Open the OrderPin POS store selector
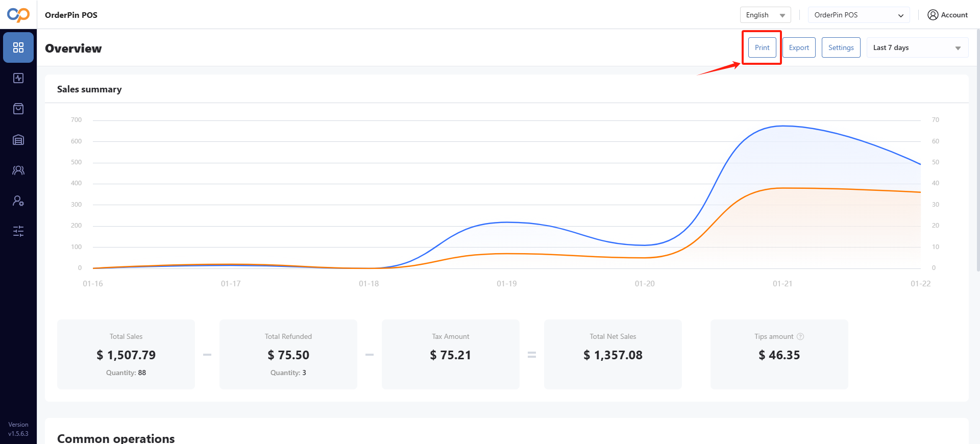This screenshot has width=980, height=444. coord(859,15)
